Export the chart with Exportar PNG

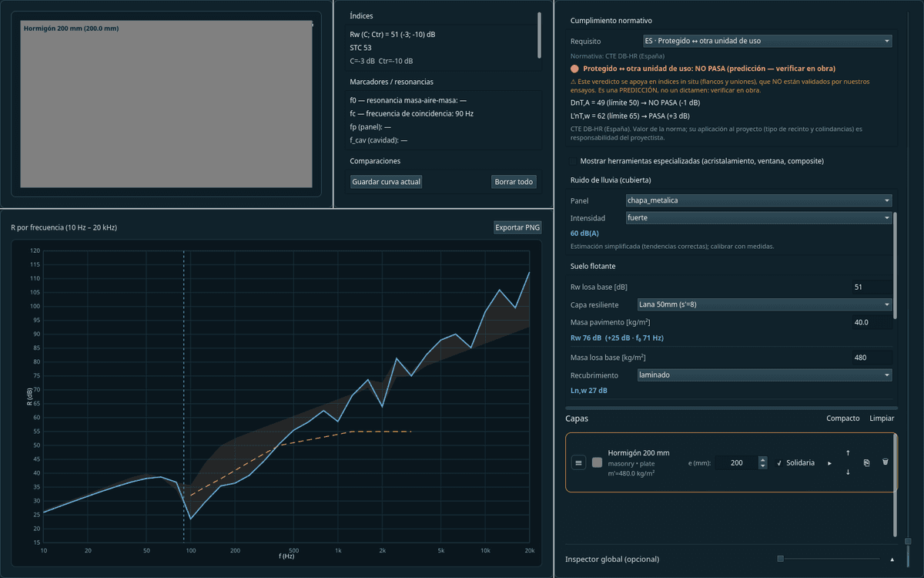click(517, 227)
